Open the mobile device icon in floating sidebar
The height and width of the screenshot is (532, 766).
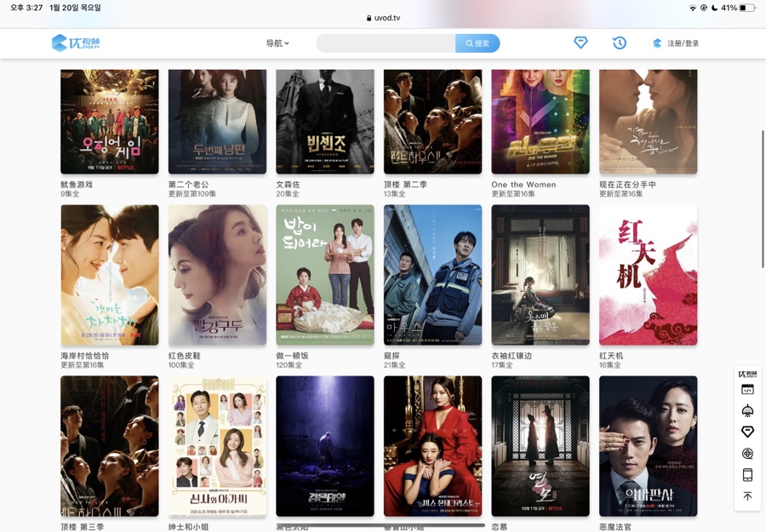747,474
